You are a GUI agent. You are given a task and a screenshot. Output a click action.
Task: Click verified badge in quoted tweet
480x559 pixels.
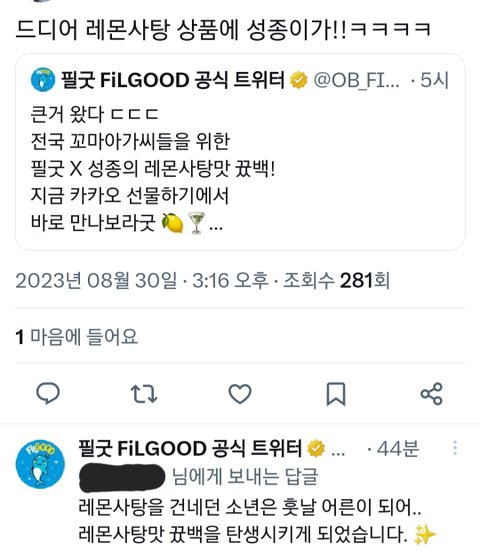pos(298,80)
